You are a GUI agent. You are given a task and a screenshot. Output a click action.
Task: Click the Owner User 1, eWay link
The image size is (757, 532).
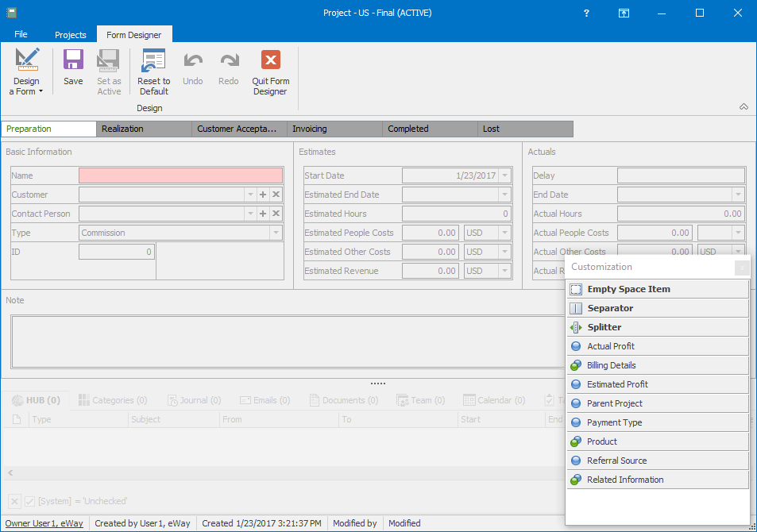(x=44, y=523)
